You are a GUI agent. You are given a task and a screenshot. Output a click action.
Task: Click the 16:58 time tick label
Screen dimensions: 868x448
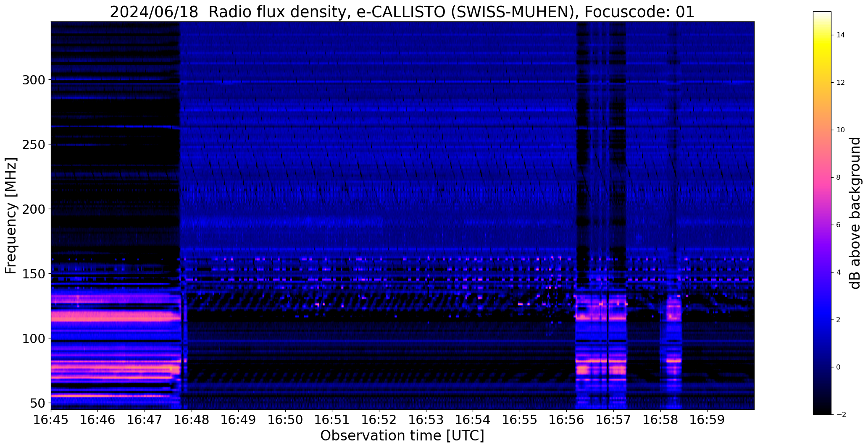coord(660,419)
